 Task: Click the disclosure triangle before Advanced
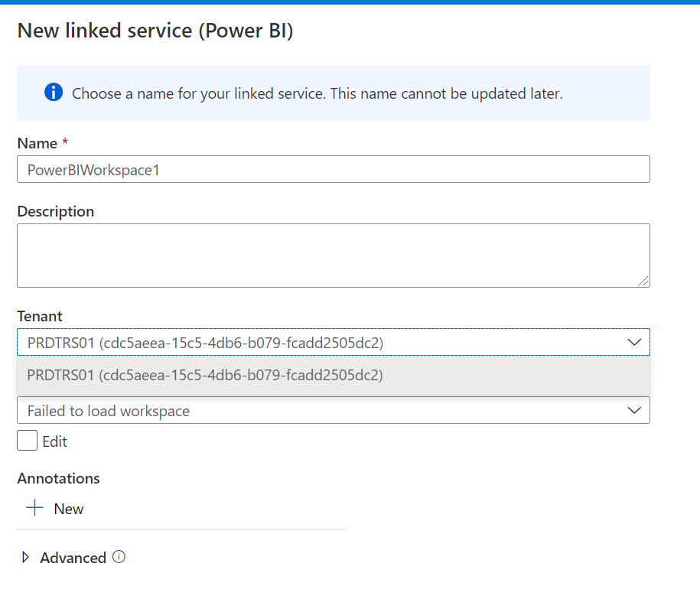(24, 557)
